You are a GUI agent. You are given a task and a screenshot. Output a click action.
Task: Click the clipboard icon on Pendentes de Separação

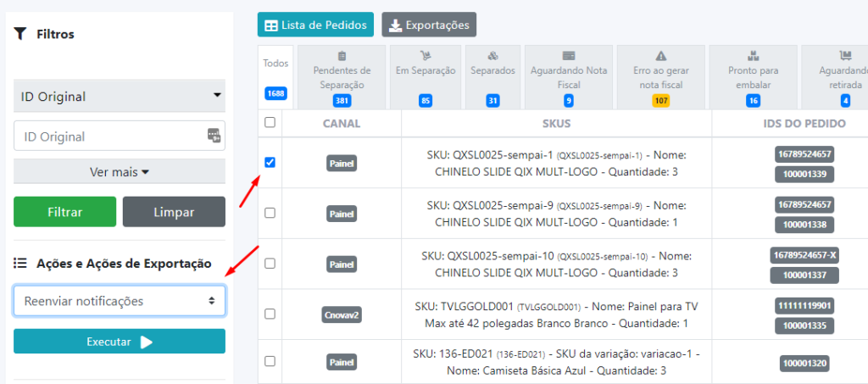tap(342, 56)
